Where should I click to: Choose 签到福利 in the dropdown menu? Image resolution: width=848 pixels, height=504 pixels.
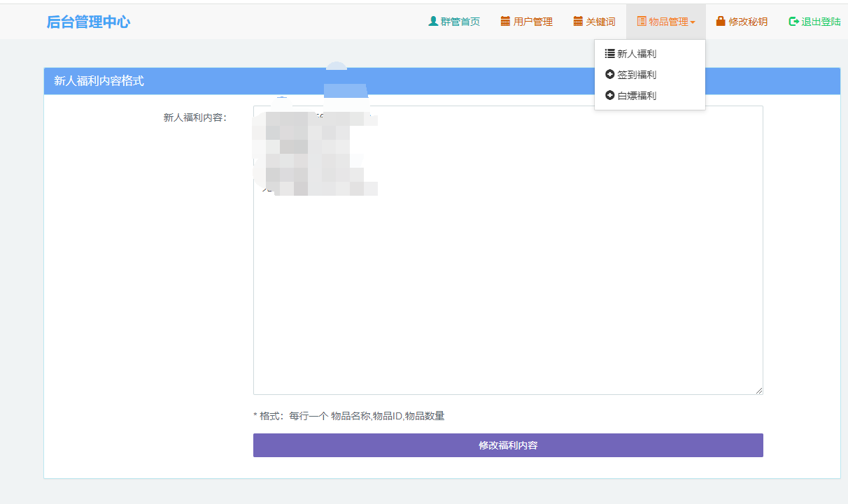[x=637, y=75]
